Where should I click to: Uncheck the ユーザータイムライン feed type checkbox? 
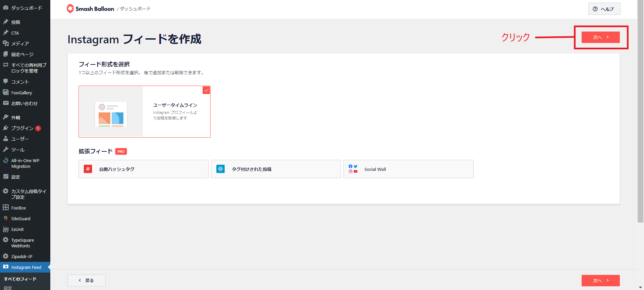[206, 90]
